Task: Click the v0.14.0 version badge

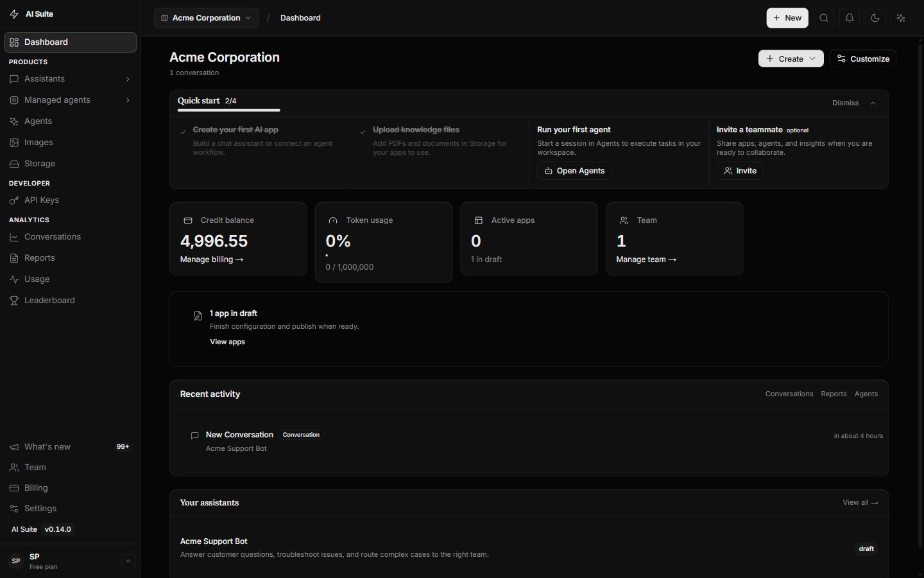Action: [58, 529]
